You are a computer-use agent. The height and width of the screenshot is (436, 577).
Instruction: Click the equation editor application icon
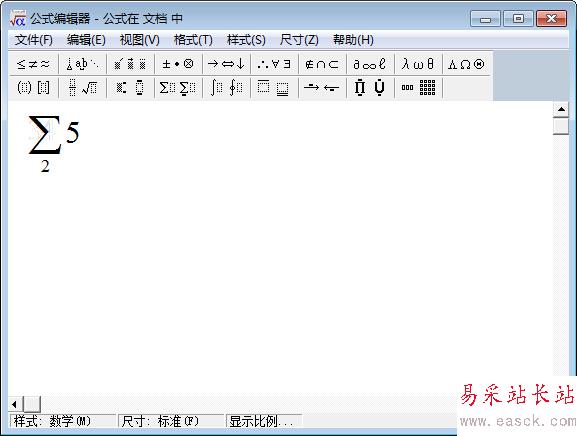(17, 18)
